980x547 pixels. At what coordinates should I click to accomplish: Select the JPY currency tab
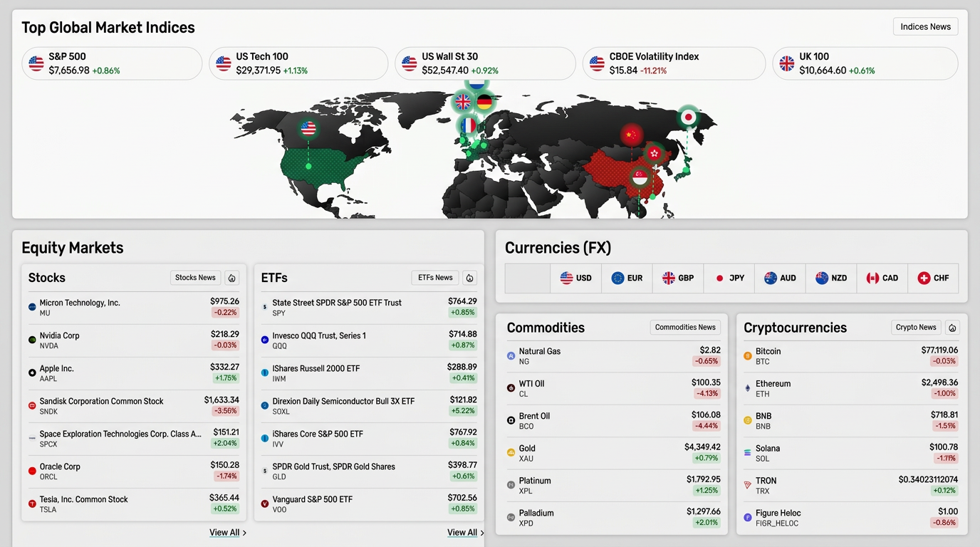(729, 278)
